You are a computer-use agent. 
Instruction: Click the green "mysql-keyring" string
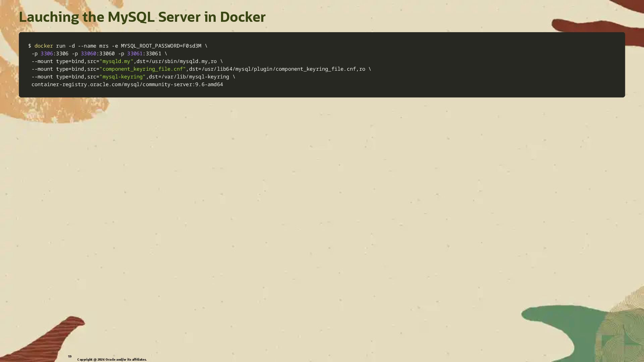(122, 77)
